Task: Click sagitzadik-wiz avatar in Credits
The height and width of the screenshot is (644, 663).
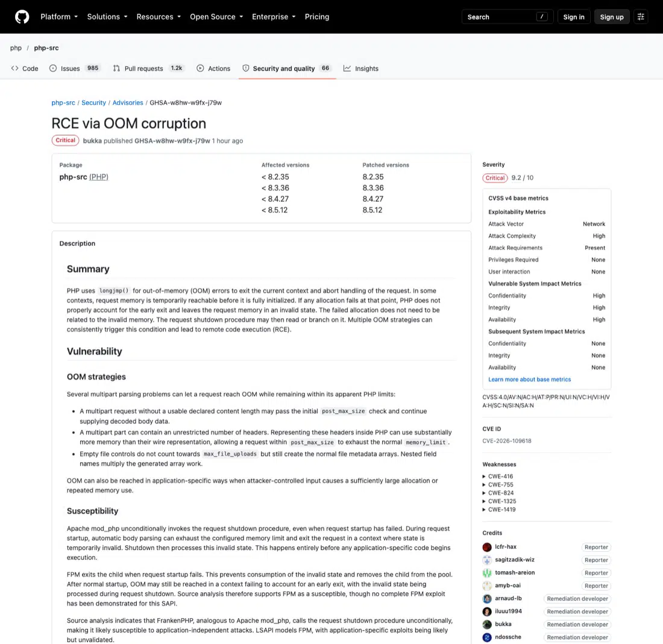Action: [x=487, y=560]
